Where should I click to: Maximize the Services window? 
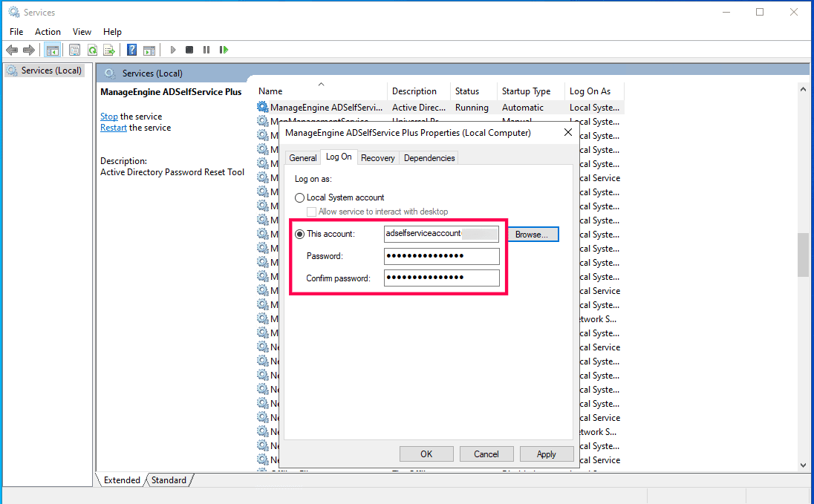click(760, 12)
